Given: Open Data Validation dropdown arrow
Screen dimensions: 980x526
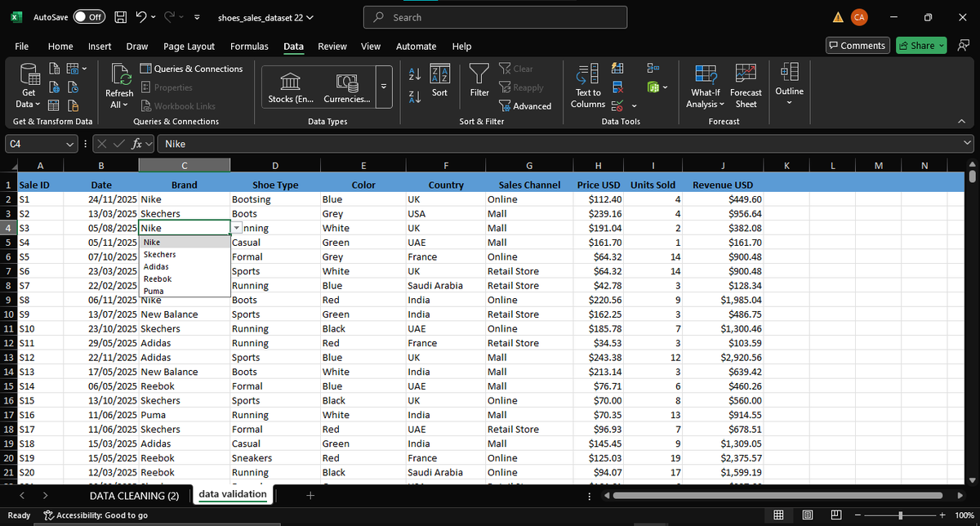Looking at the screenshot, I should coord(633,105).
